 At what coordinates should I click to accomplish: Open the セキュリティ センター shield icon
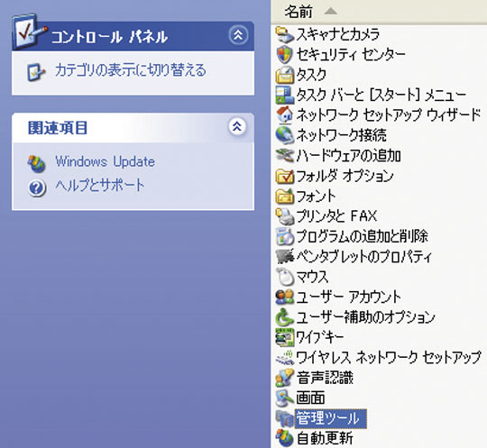(284, 54)
